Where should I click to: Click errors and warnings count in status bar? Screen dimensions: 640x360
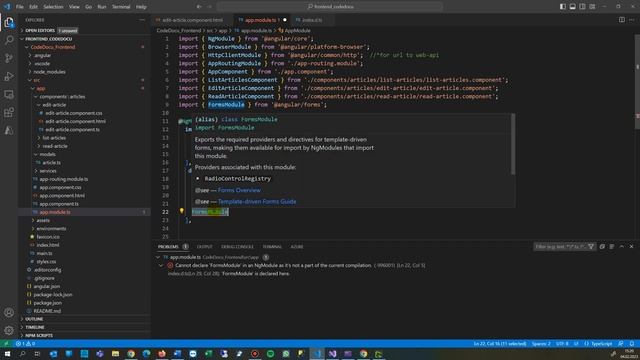click(x=25, y=344)
